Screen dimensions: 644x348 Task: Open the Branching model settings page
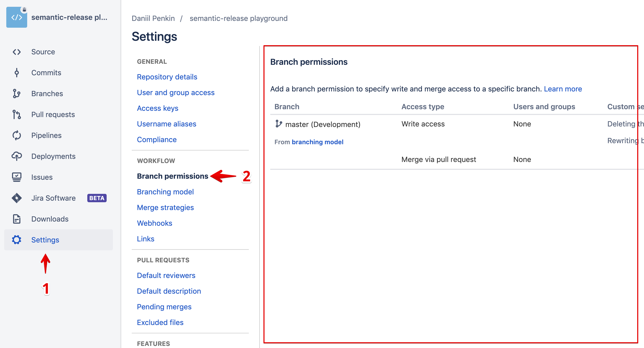(x=165, y=192)
